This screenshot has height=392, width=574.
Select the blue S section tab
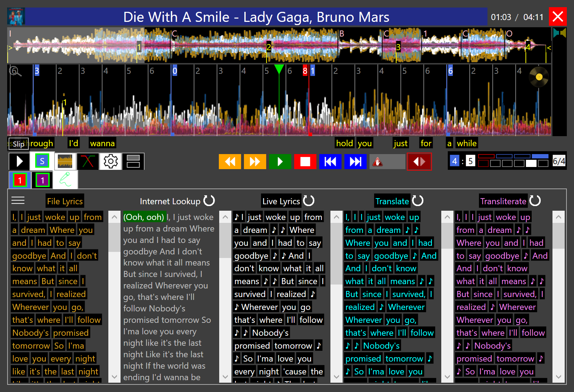point(42,161)
